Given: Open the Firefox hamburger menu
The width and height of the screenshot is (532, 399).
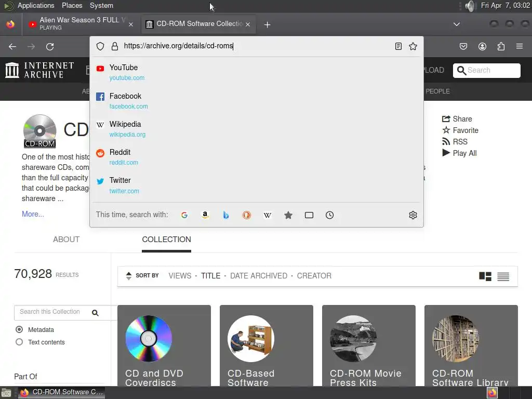Looking at the screenshot, I should point(520,46).
